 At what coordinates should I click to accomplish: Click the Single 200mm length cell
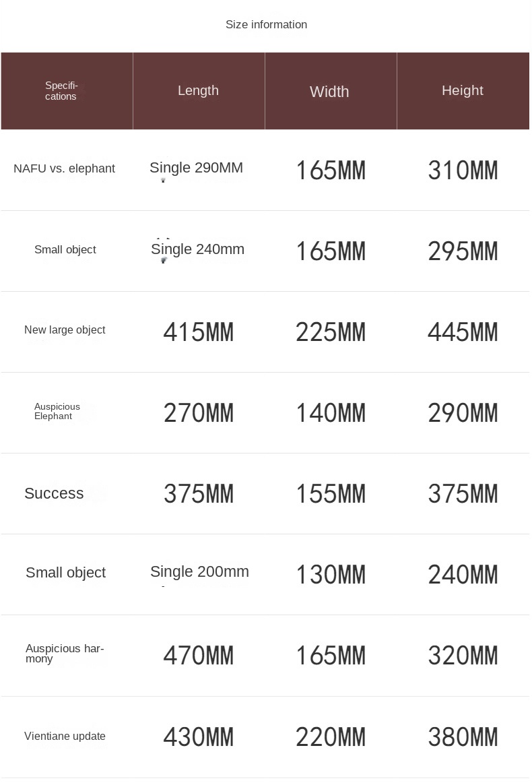199,572
